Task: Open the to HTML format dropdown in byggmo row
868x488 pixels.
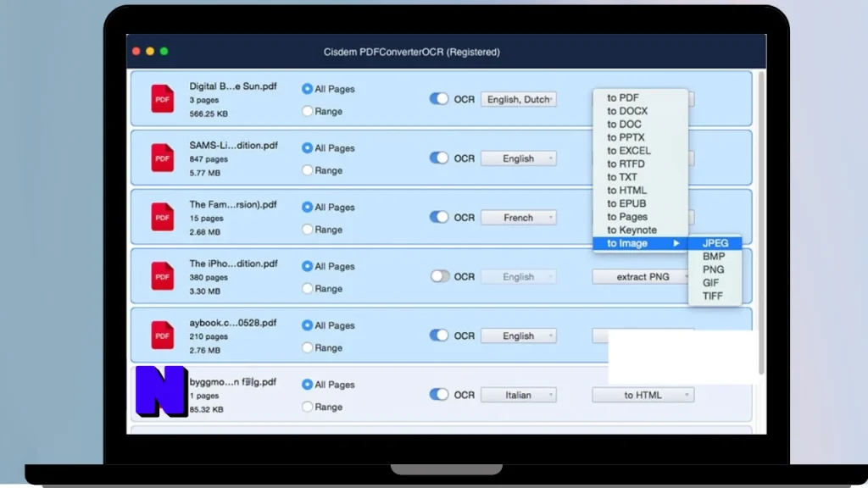Action: [643, 395]
